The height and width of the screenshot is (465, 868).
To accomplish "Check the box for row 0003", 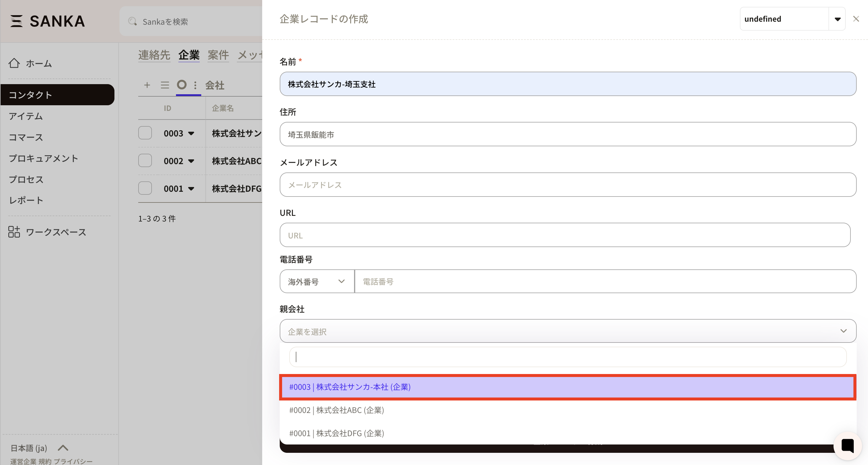I will [145, 133].
